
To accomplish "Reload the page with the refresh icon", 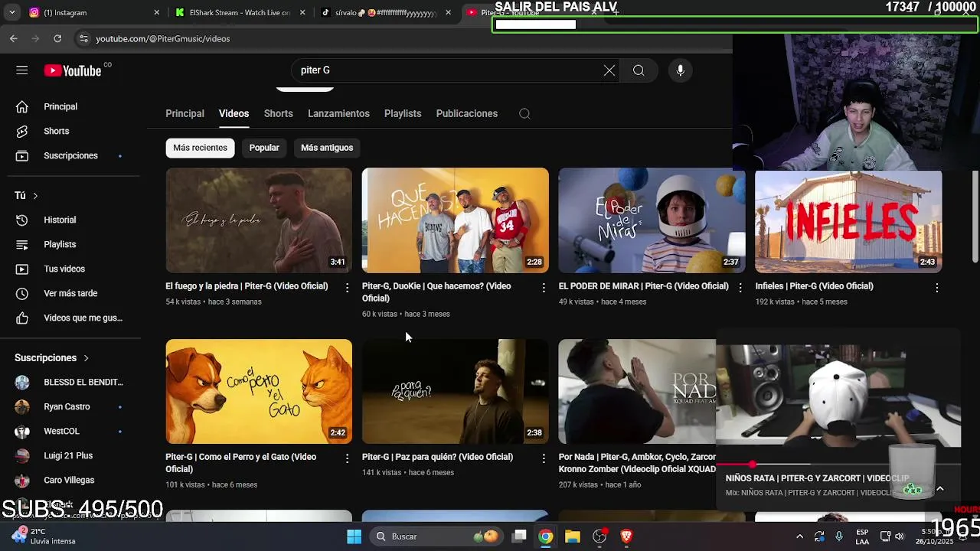I will coord(57,38).
